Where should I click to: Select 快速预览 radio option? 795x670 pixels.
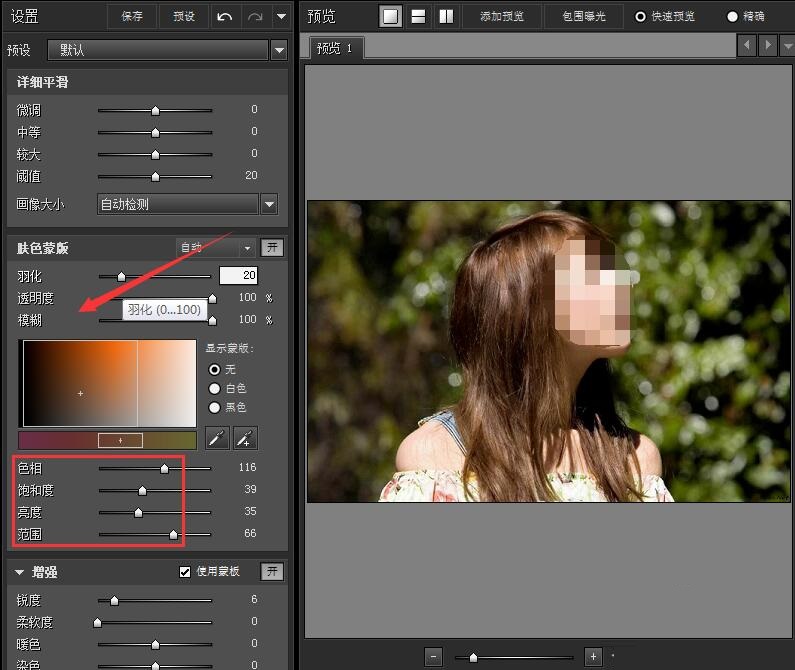point(641,16)
